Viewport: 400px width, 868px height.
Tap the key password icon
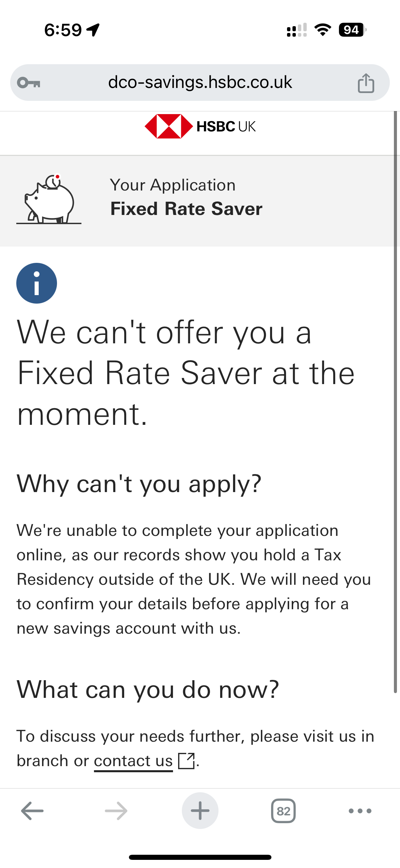(29, 83)
